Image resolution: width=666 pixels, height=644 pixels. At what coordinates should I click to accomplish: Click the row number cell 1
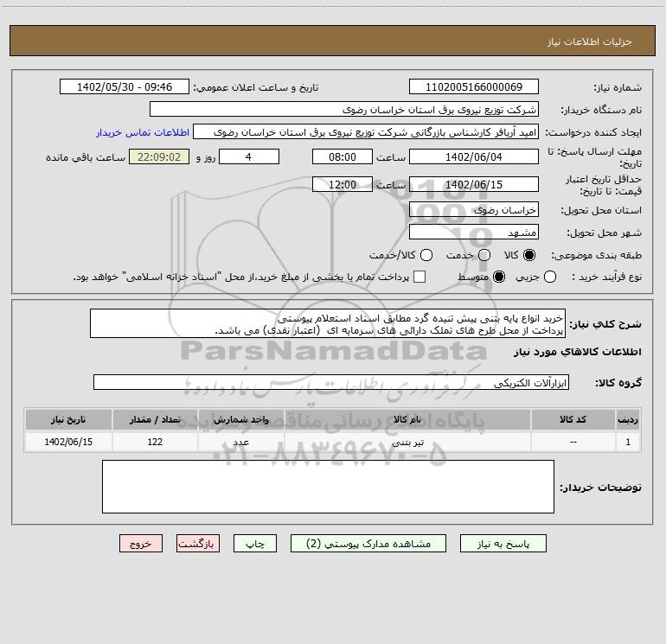[628, 442]
